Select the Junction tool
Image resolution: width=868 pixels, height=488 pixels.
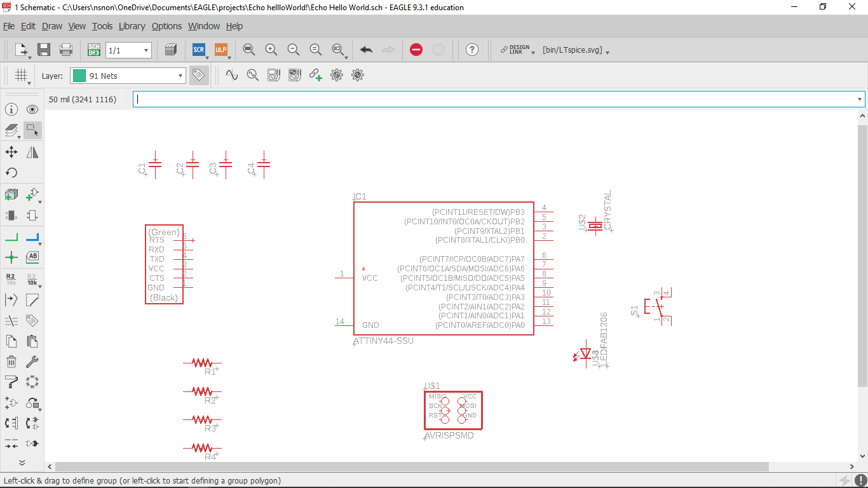click(x=11, y=257)
